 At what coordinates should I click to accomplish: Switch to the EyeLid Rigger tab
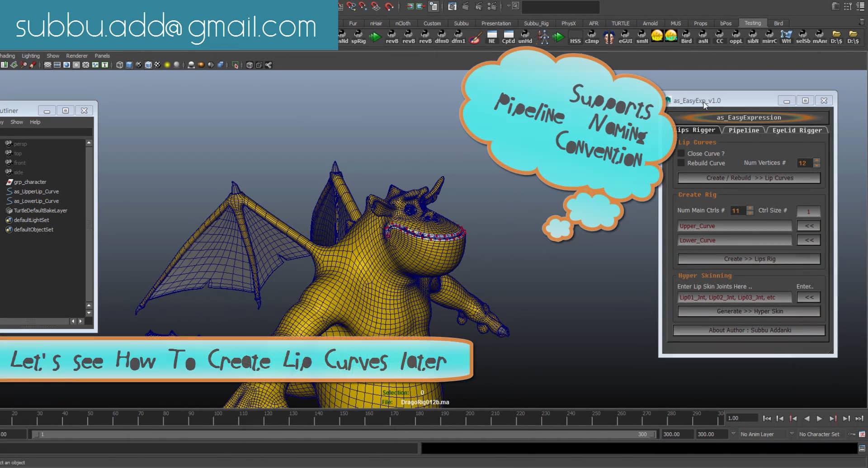[797, 131]
